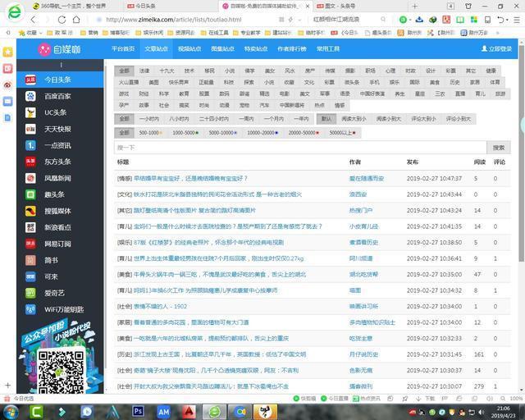Viewport: 525px width, 420px height.
Task: Open the 百度百家 paw icon
Action: click(30, 96)
